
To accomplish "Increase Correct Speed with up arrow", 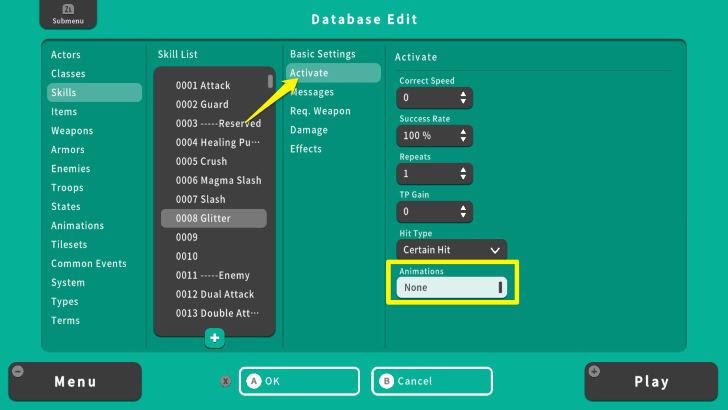I will [463, 94].
